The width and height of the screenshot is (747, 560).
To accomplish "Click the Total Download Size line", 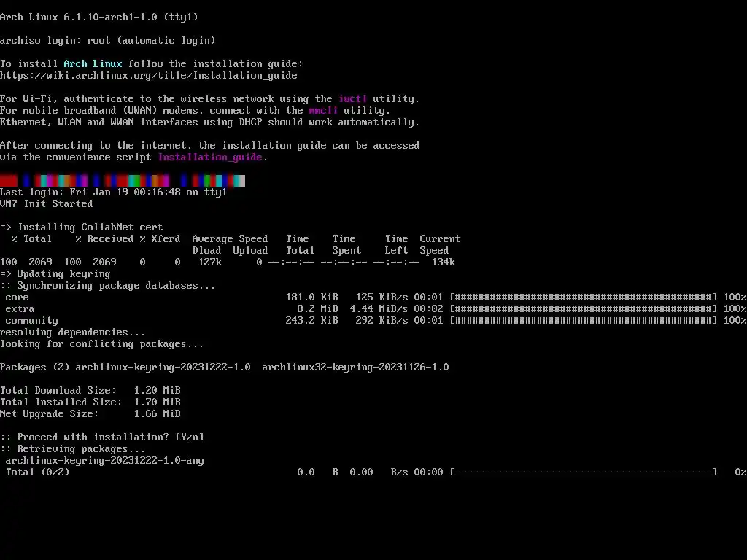I will [90, 391].
